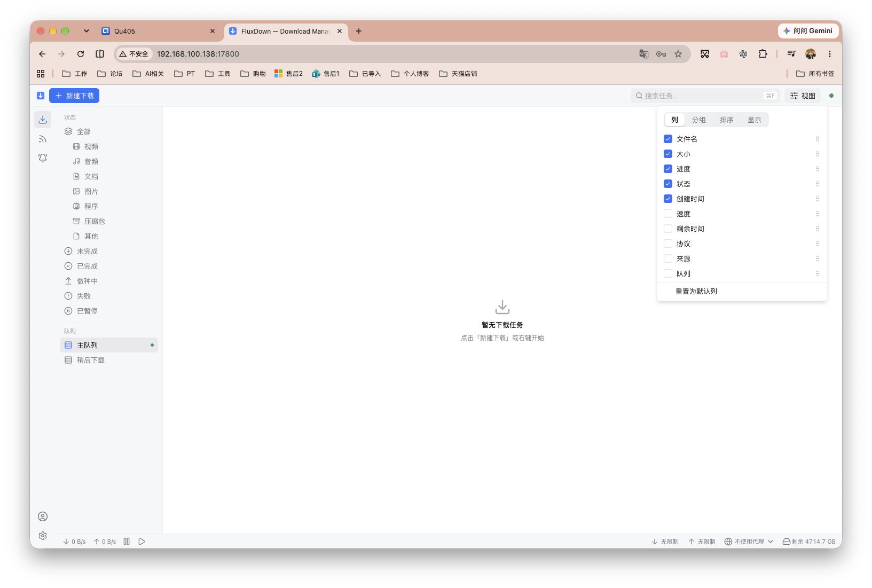Open the user account icon at bottom left
Image resolution: width=872 pixels, height=588 pixels.
[x=43, y=516]
